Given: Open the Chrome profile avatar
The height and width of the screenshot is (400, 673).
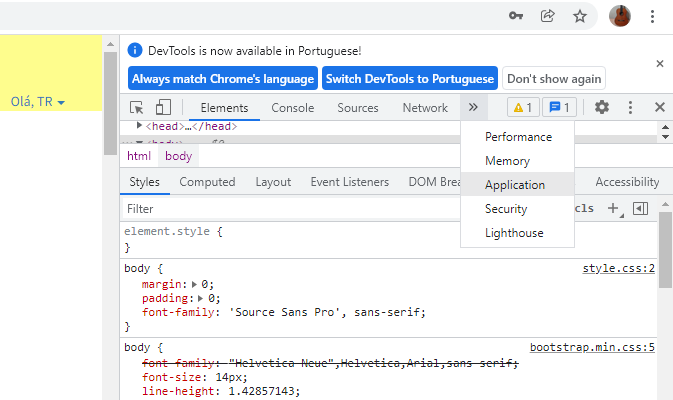Looking at the screenshot, I should [620, 16].
